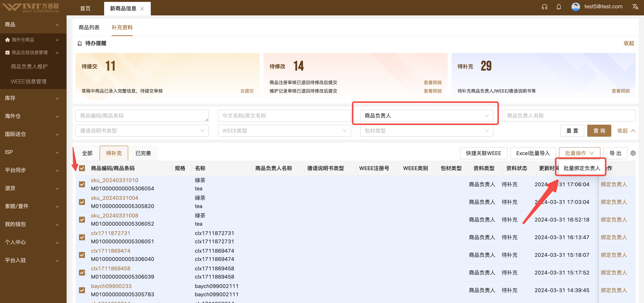Click the user avatar icon
Image resolution: width=644 pixels, height=303 pixels.
(576, 7)
